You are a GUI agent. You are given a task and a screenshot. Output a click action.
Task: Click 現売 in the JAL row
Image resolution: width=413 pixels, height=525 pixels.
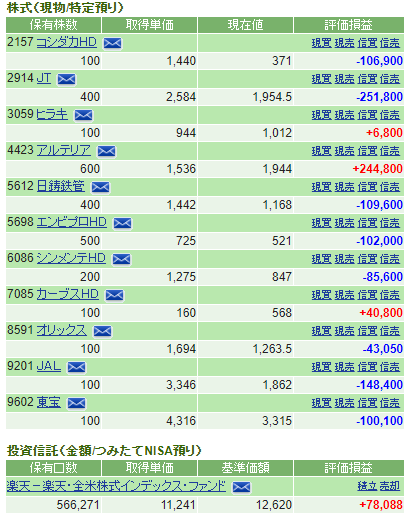(344, 367)
